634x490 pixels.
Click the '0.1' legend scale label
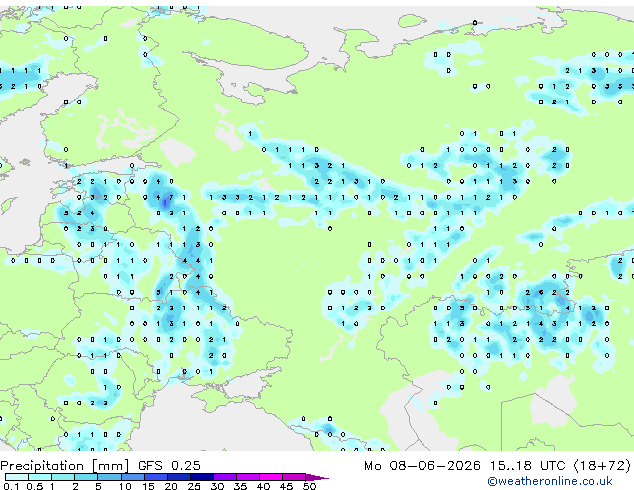click(x=11, y=486)
